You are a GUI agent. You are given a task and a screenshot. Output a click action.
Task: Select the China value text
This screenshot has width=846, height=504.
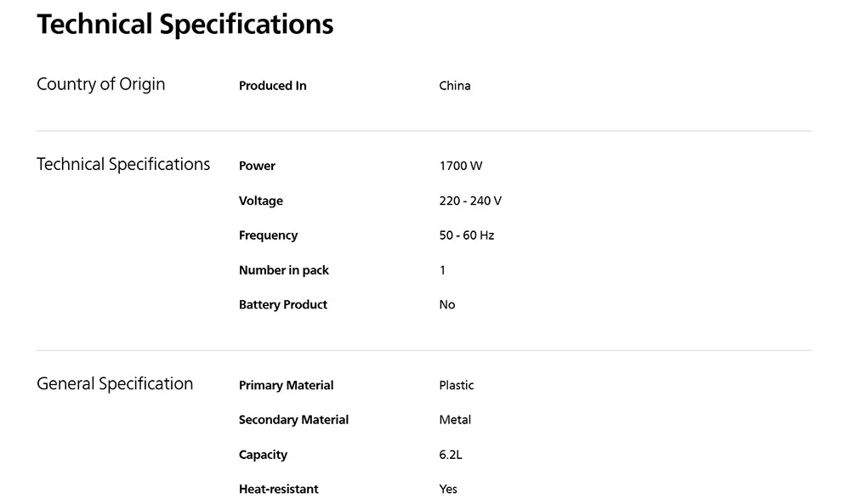(x=455, y=86)
